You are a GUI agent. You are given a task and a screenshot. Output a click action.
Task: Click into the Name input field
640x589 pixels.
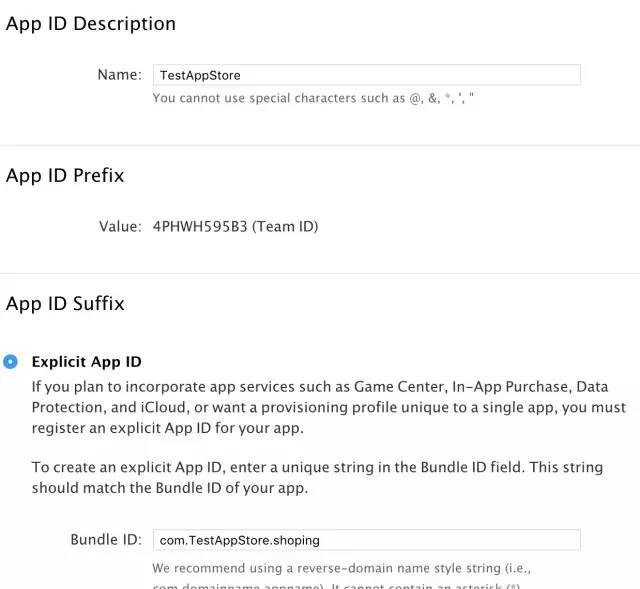pyautogui.click(x=367, y=75)
